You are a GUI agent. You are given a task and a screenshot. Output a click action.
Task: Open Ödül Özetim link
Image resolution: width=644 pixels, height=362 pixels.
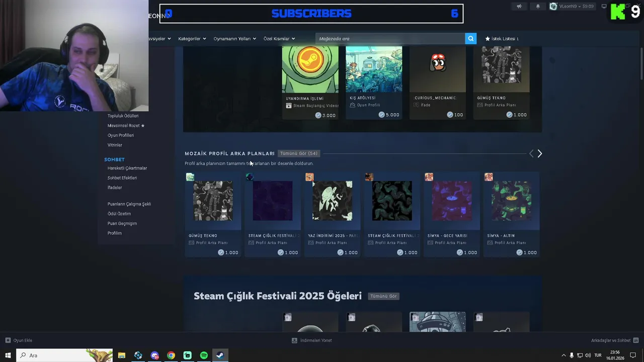[x=119, y=214]
